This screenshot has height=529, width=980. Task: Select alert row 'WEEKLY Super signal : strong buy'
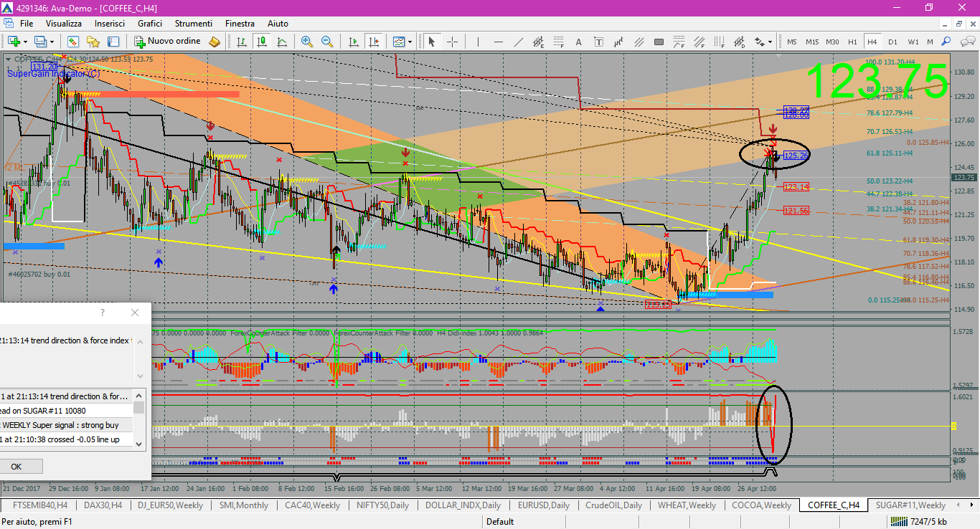66,425
